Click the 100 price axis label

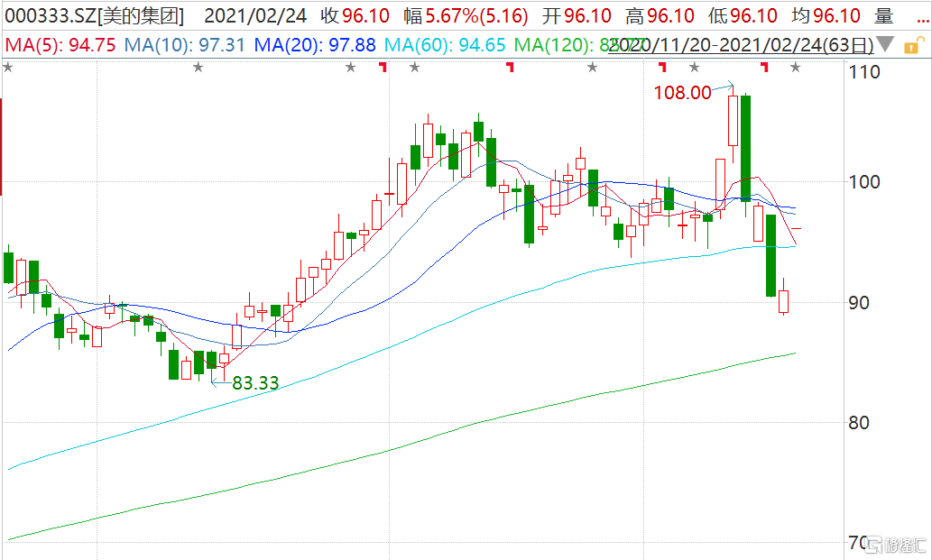[865, 182]
